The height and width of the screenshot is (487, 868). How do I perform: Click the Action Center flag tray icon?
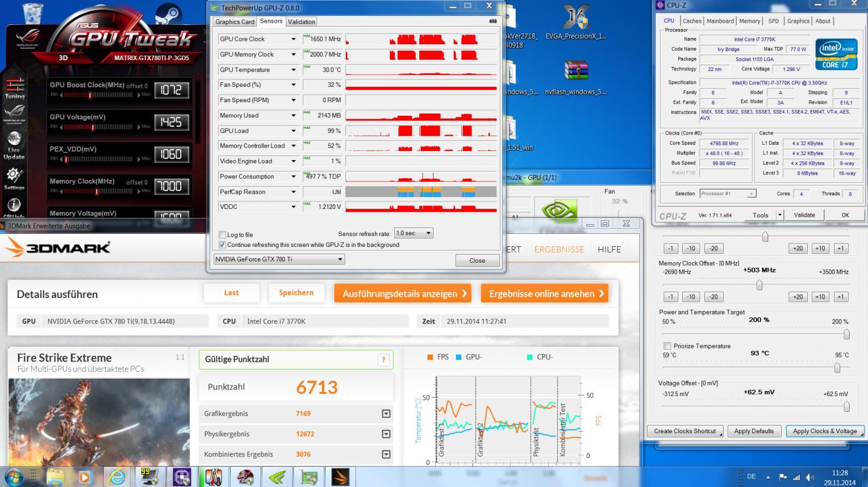click(783, 477)
